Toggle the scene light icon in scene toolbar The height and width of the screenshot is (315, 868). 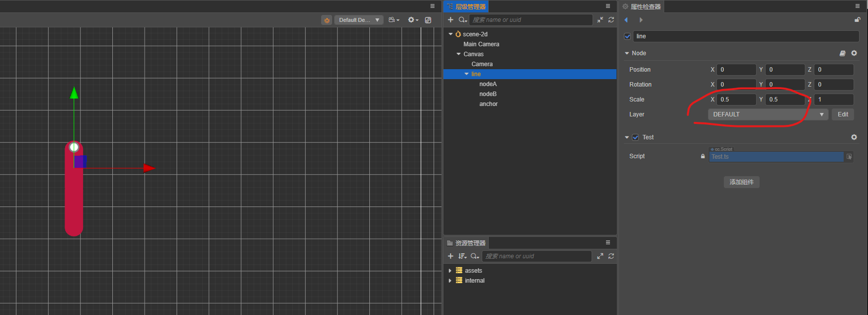point(327,20)
